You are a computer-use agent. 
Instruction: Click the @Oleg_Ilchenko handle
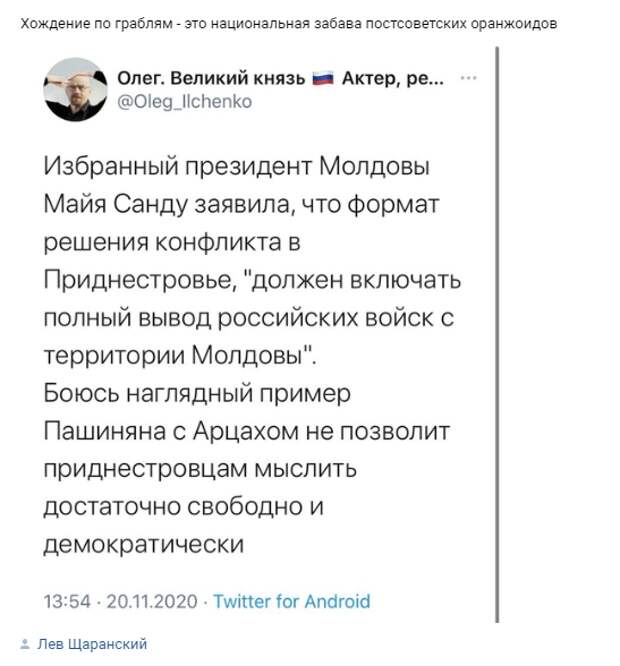pos(184,102)
